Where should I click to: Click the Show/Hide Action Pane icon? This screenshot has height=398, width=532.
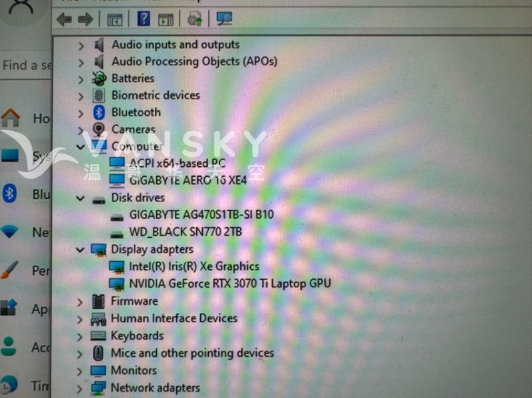[166, 19]
